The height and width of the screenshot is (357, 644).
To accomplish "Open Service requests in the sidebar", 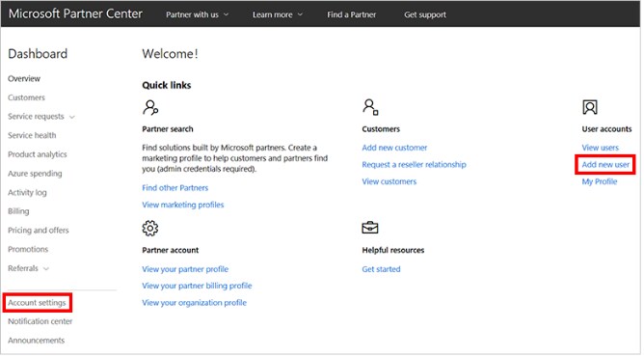I will point(36,116).
